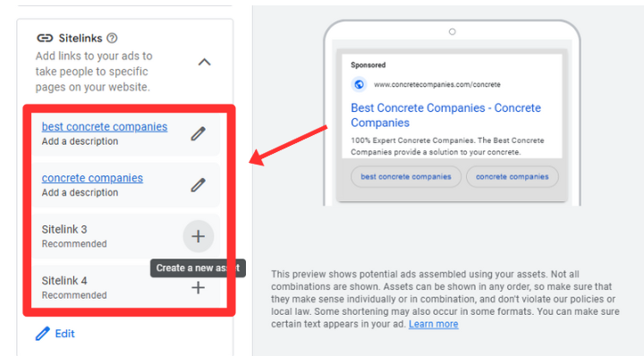Select 'concrete companies' chip in preview
This screenshot has height=356, width=644.
coord(513,176)
